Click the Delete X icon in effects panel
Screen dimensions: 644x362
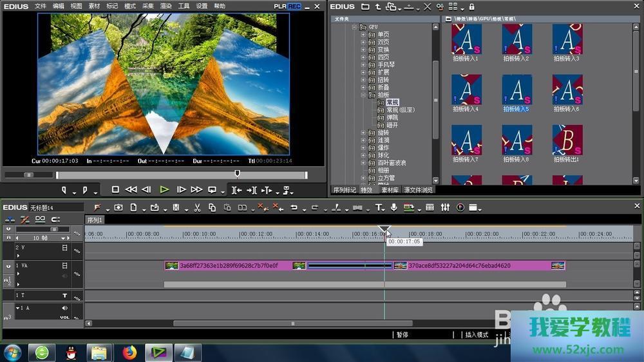(x=428, y=6)
